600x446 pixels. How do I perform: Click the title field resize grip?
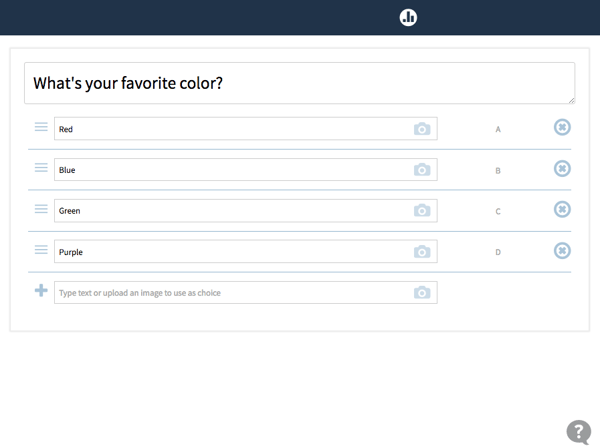[x=571, y=100]
